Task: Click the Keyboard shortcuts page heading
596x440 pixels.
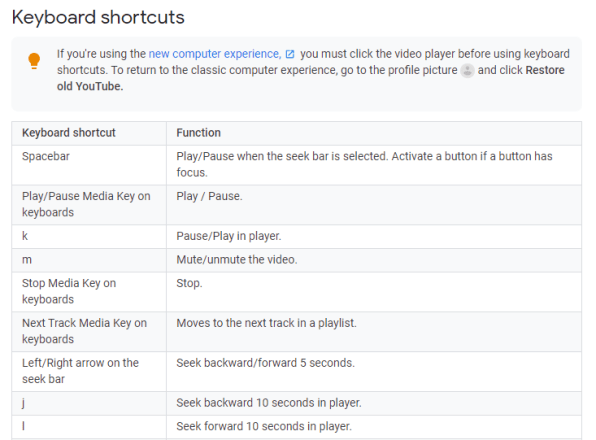Action: (x=98, y=17)
